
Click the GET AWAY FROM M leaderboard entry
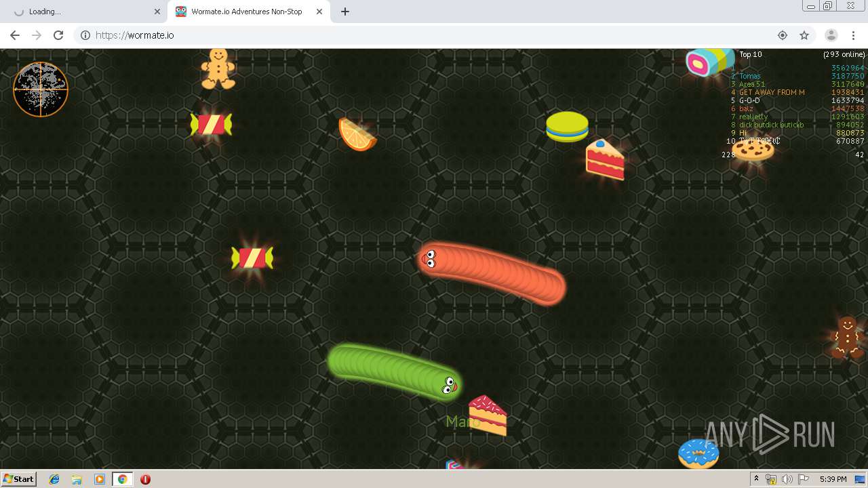click(x=772, y=92)
